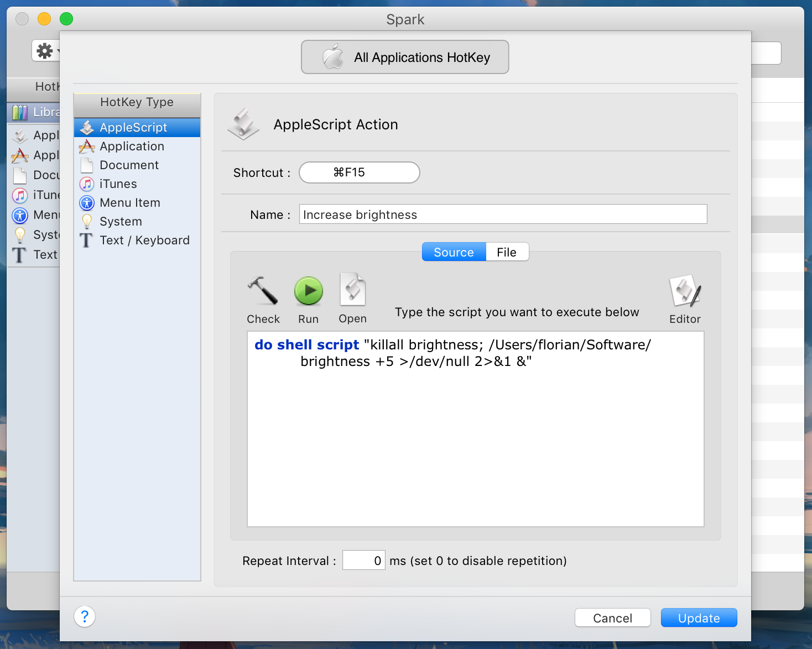Click the Shortcut field showing ⌘F15
812x649 pixels.
[x=360, y=172]
